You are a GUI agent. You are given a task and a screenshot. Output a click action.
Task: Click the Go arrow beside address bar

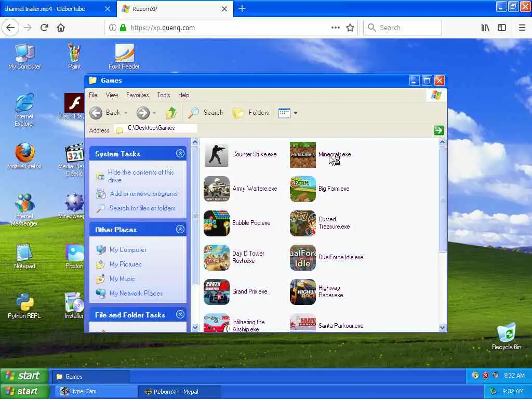[438, 130]
